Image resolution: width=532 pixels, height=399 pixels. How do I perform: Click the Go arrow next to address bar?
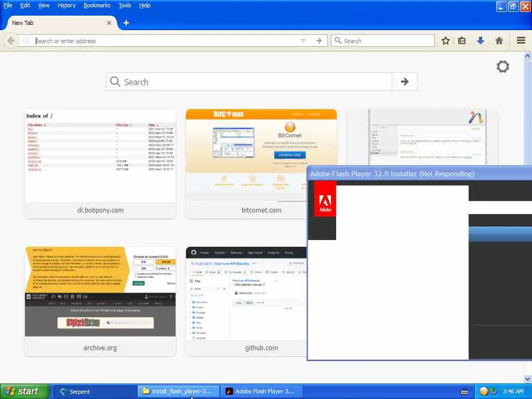[318, 41]
